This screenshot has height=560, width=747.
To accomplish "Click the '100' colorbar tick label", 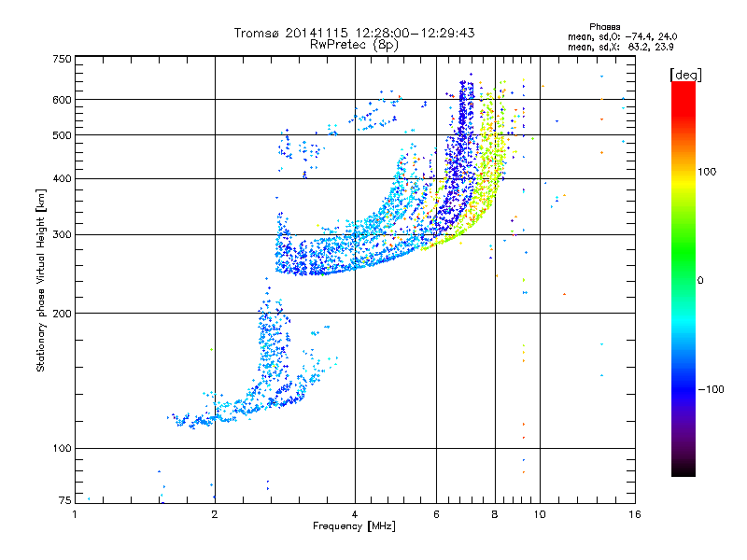I will pos(707,172).
